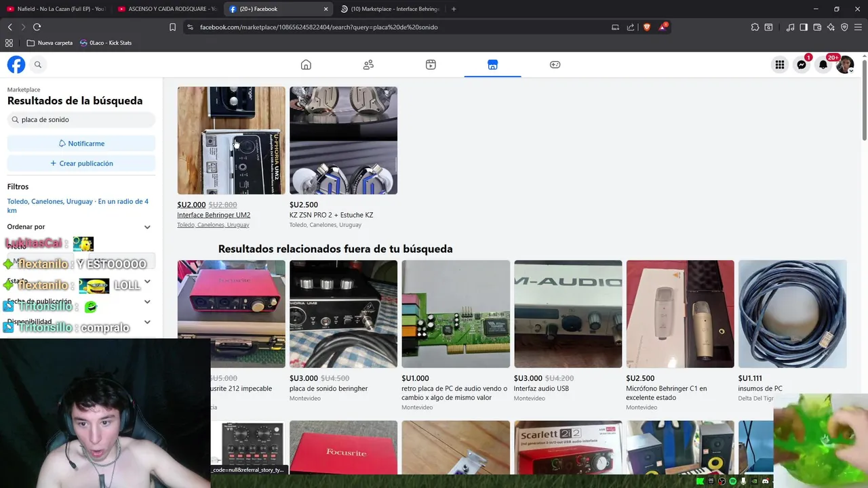Image resolution: width=868 pixels, height=488 pixels.
Task: Expand the Fecha de publicación filter
Action: click(81, 302)
